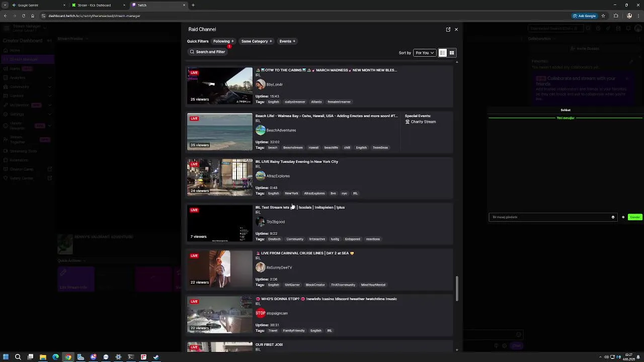Viewport: 644px width, 362px height.
Task: Open 'OUR FIRST JOB!' stream title
Action: pyautogui.click(x=269, y=344)
